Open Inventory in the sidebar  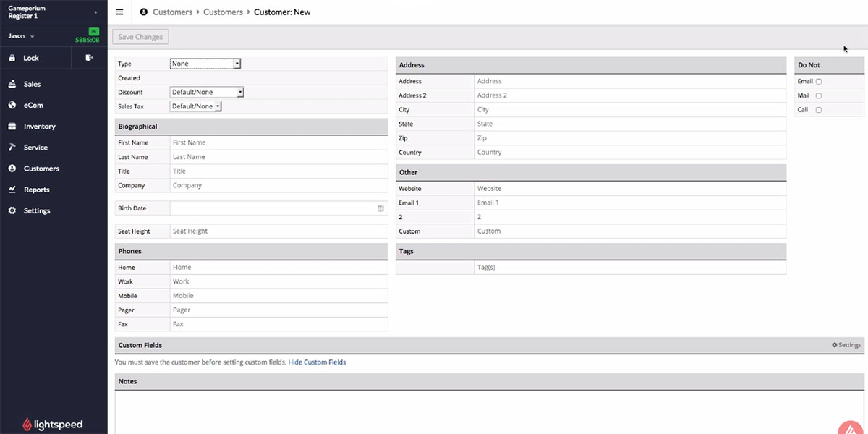click(39, 127)
